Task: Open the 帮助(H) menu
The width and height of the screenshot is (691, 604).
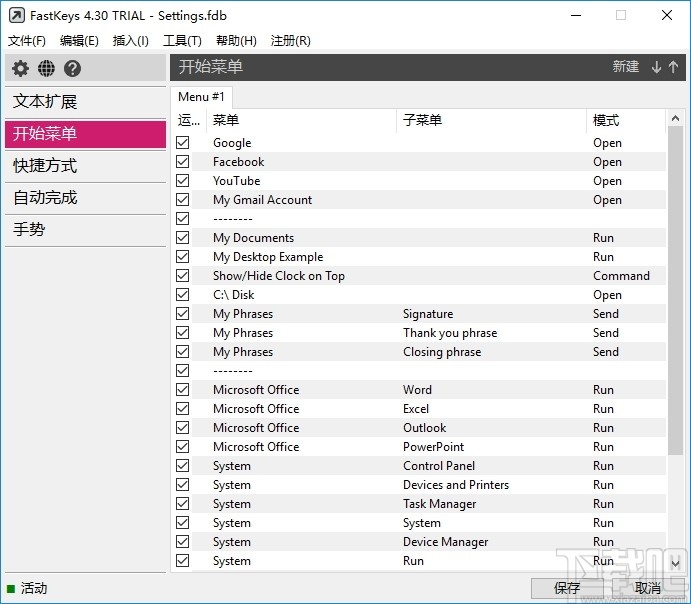Action: coord(236,41)
